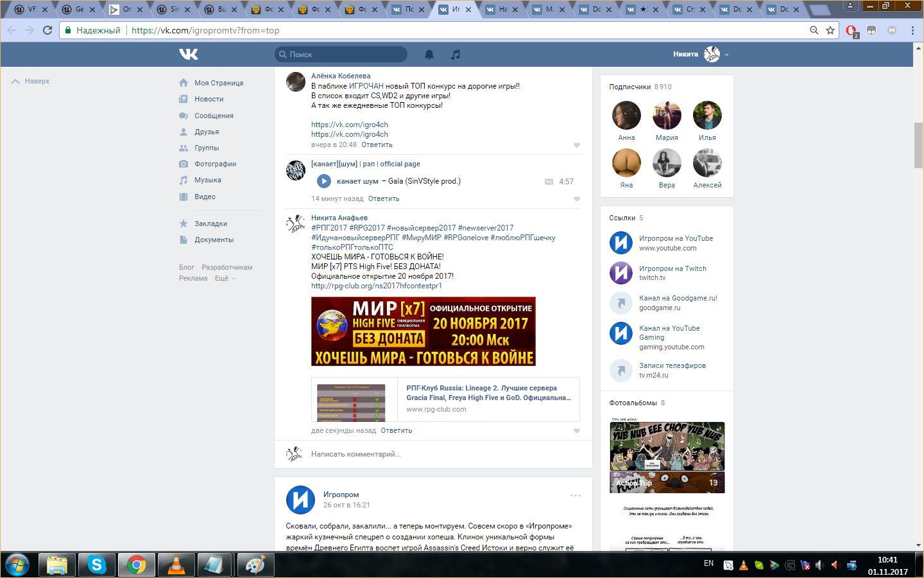Open the 'Игропром на Twitch' link
Image resolution: width=924 pixels, height=578 pixels.
[672, 268]
